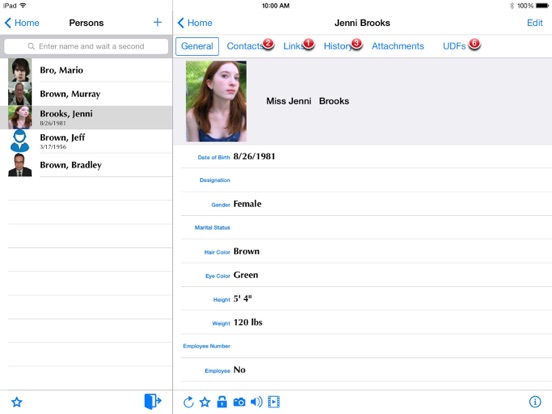
Task: Open the camera icon to take photo
Action: [x=239, y=402]
